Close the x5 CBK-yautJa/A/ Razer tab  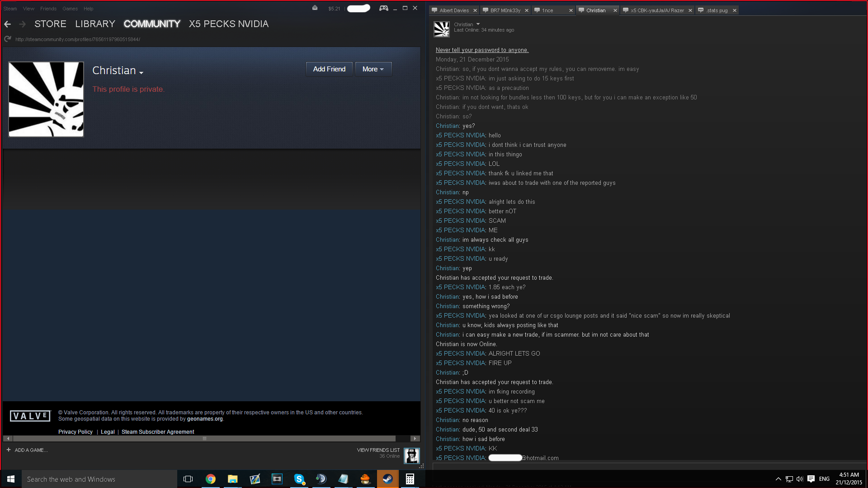coord(690,10)
